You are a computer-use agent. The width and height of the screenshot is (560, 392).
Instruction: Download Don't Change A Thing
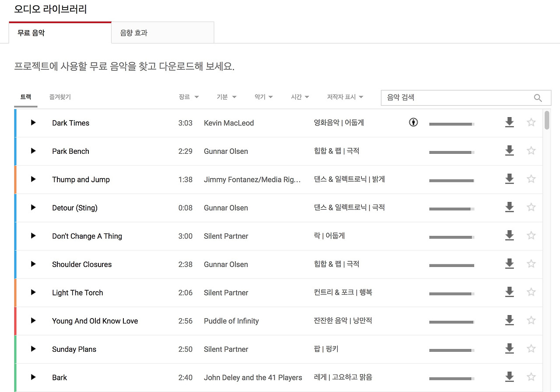click(x=509, y=236)
